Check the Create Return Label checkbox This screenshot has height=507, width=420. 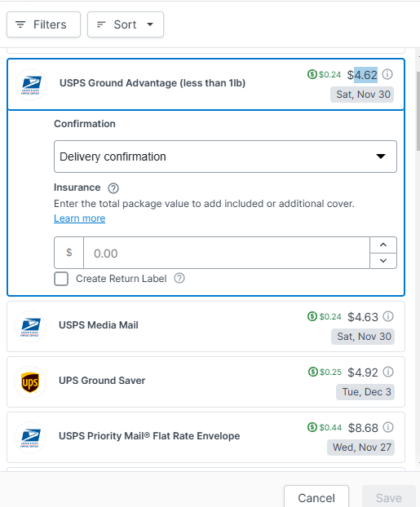pyautogui.click(x=61, y=279)
